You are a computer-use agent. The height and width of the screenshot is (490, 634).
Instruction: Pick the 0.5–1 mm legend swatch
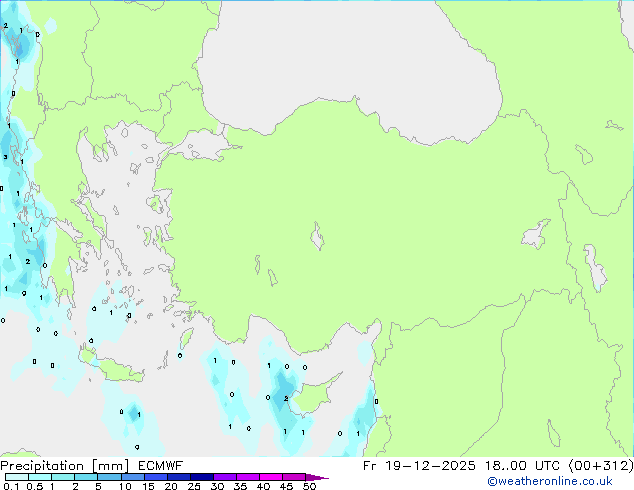tap(40, 477)
